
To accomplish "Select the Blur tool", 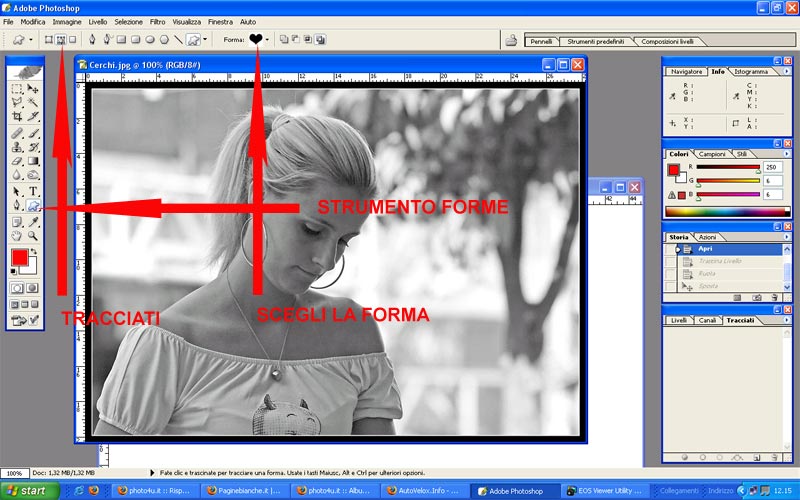I will coord(17,175).
